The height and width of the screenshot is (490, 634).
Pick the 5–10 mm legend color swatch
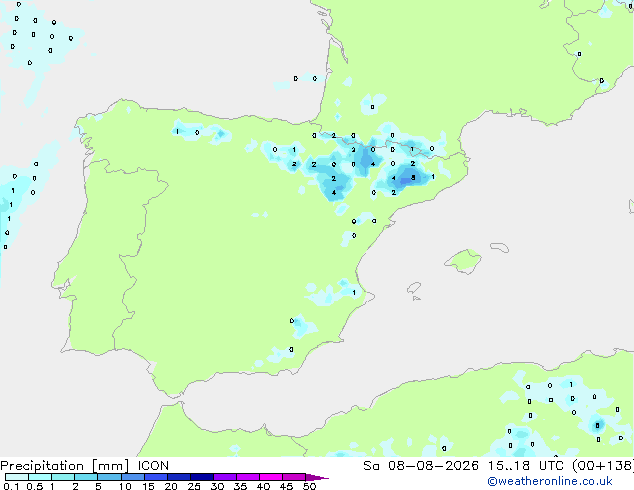(x=109, y=477)
